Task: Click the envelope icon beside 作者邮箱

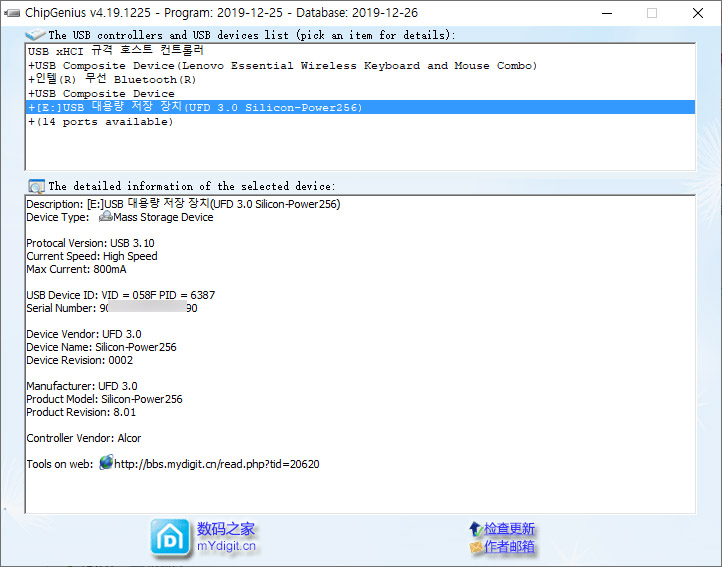Action: (476, 547)
